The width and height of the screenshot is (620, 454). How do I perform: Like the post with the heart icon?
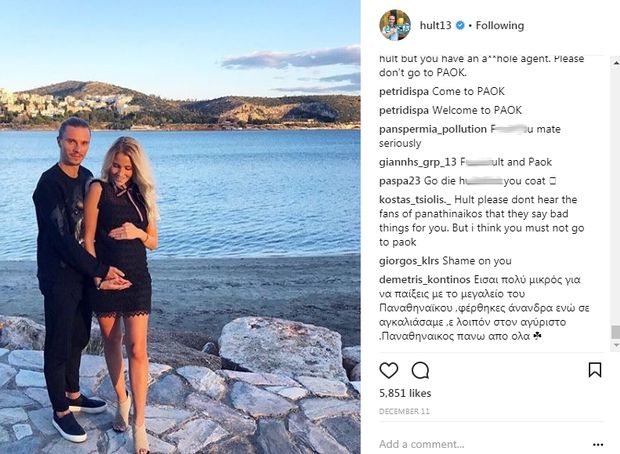click(x=389, y=371)
